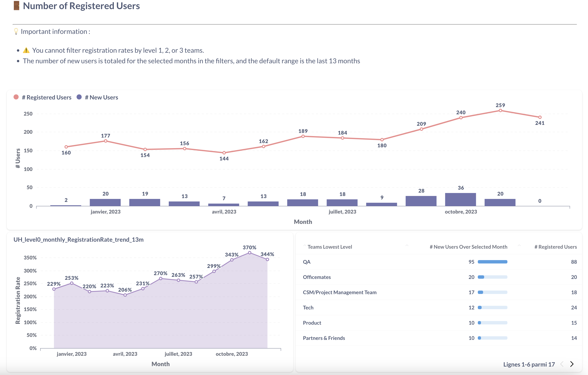
Task: Click the Officemates team row
Action: [317, 277]
